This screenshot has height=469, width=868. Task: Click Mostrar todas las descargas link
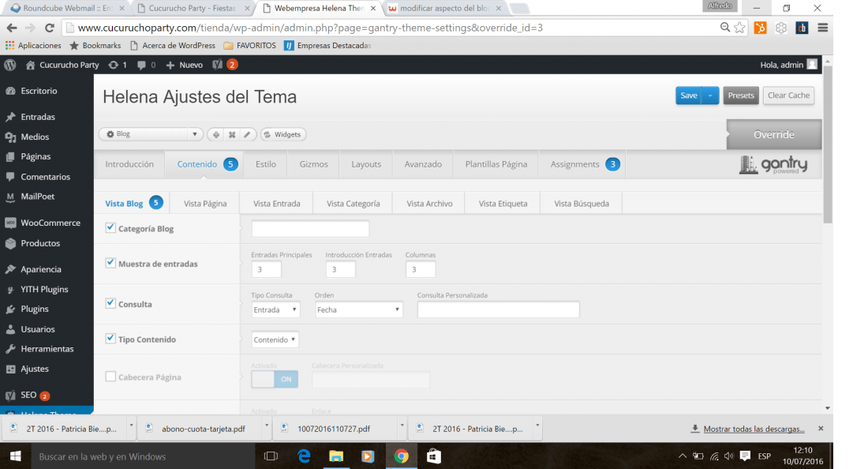[x=754, y=430]
